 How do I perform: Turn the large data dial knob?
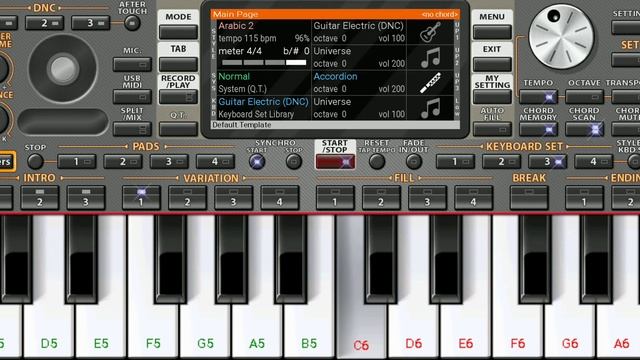[561, 36]
